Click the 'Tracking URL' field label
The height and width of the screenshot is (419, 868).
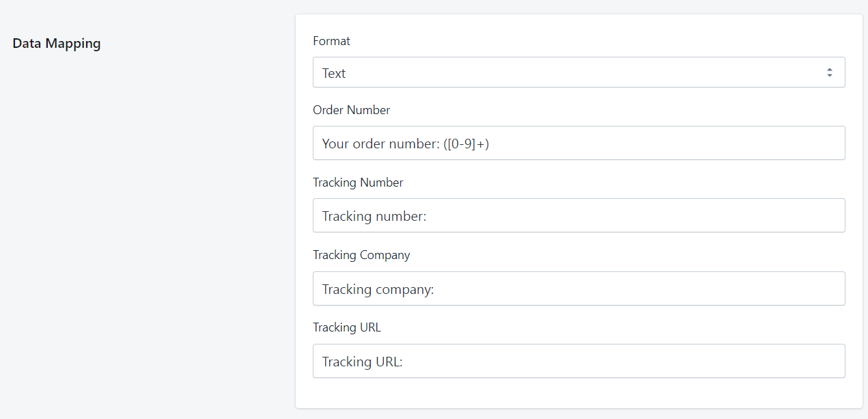(347, 327)
